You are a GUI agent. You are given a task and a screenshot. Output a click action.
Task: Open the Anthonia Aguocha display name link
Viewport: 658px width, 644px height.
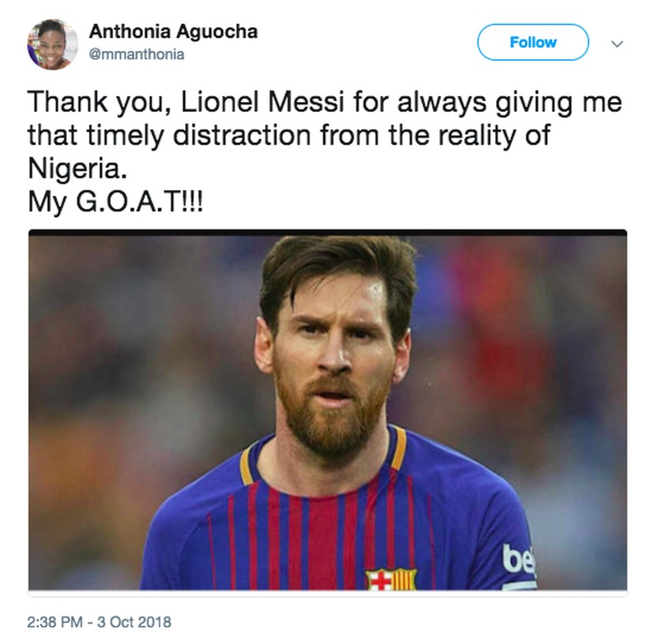(173, 32)
